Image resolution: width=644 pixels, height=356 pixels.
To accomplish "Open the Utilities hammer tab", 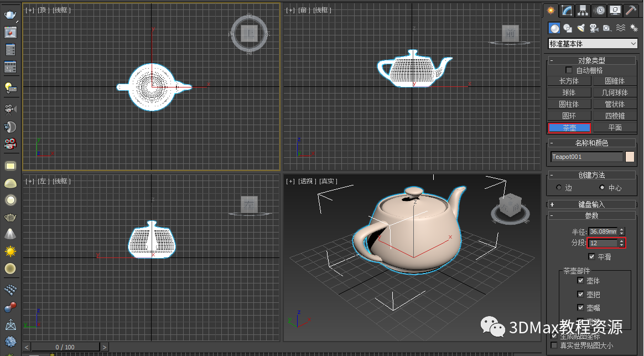I will (631, 11).
